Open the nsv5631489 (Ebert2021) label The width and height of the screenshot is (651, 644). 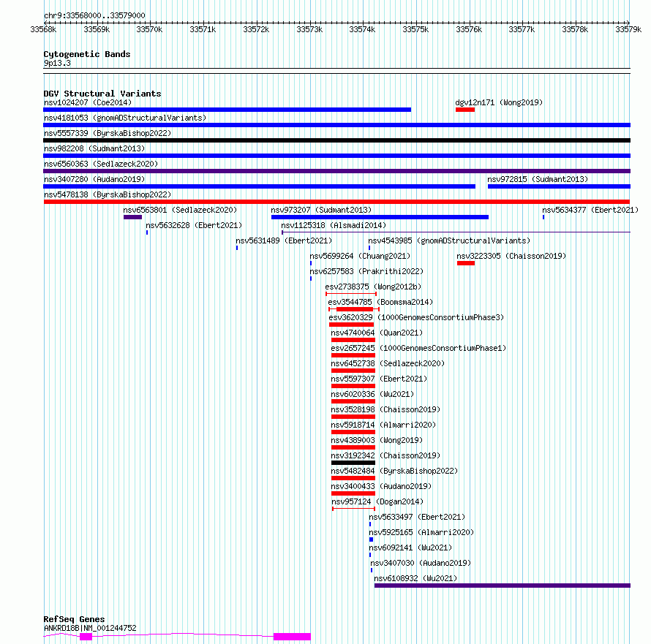(284, 240)
